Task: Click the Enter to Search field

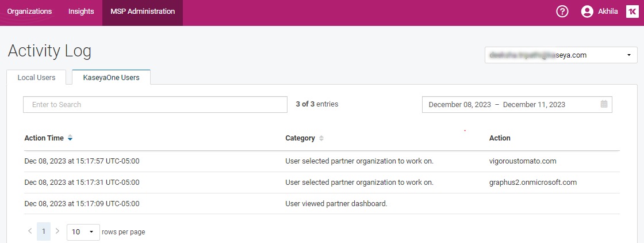Action: 155,105
